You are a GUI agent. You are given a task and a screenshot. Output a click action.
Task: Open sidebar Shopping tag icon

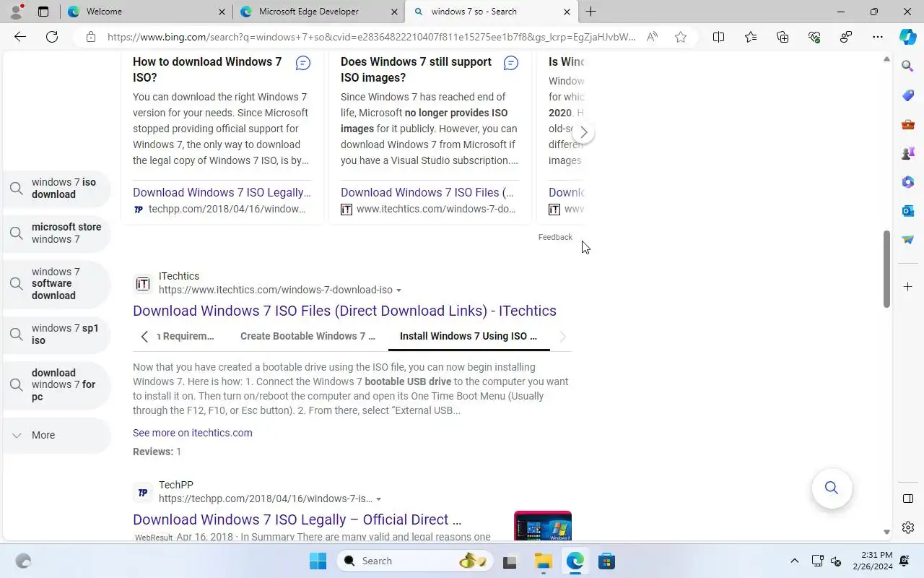(x=908, y=95)
